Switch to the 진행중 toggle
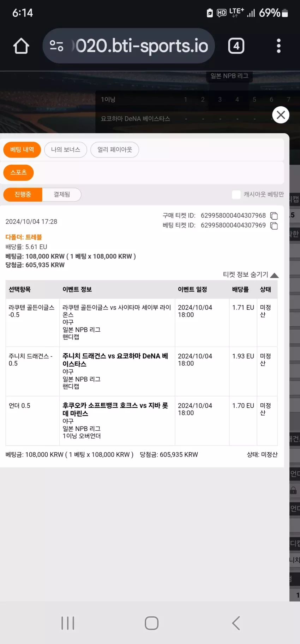The height and width of the screenshot is (644, 300). click(23, 195)
